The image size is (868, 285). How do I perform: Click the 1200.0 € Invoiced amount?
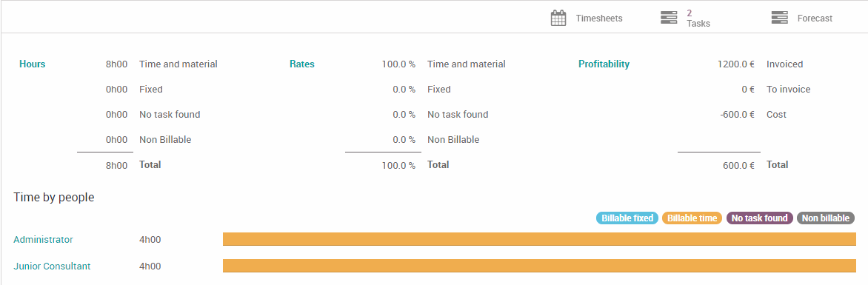[x=737, y=64]
